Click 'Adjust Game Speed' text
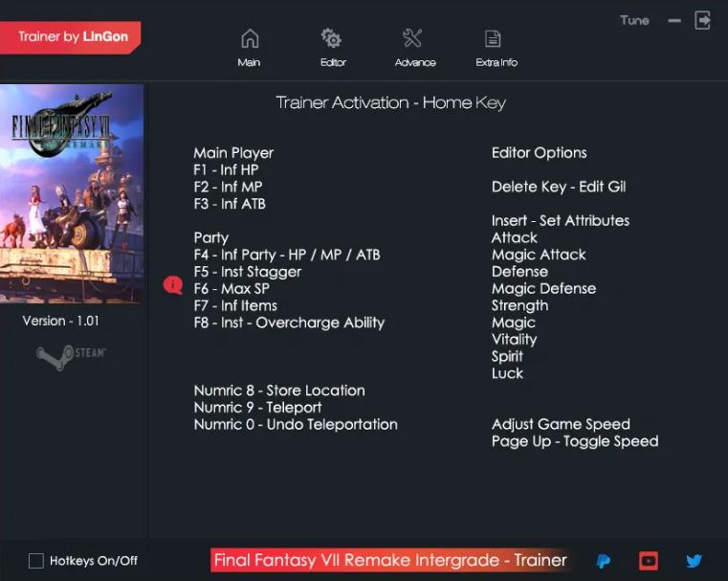The width and height of the screenshot is (728, 581). tap(561, 424)
